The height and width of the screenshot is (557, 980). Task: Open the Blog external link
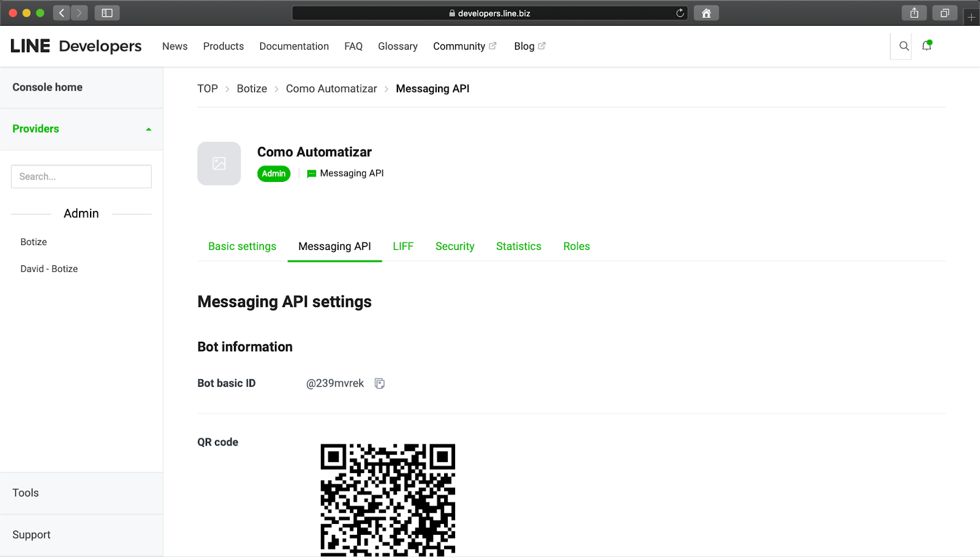click(530, 46)
